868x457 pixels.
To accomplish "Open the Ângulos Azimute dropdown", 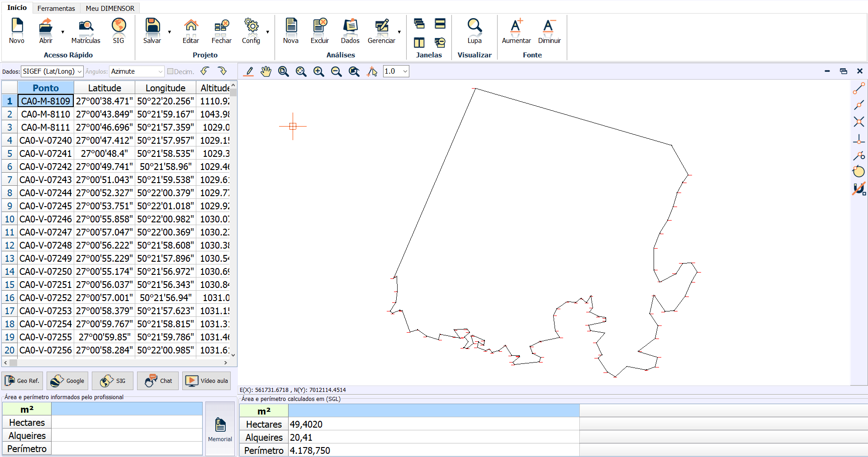I will (160, 71).
